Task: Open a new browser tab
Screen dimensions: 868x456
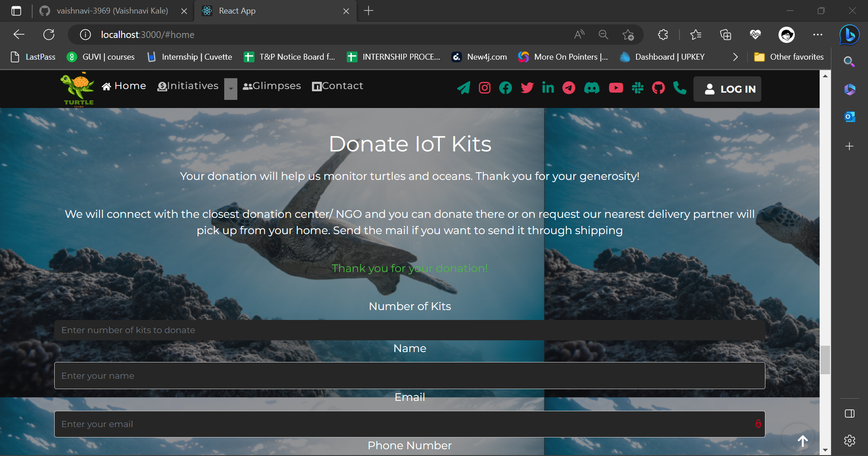Action: pos(368,11)
